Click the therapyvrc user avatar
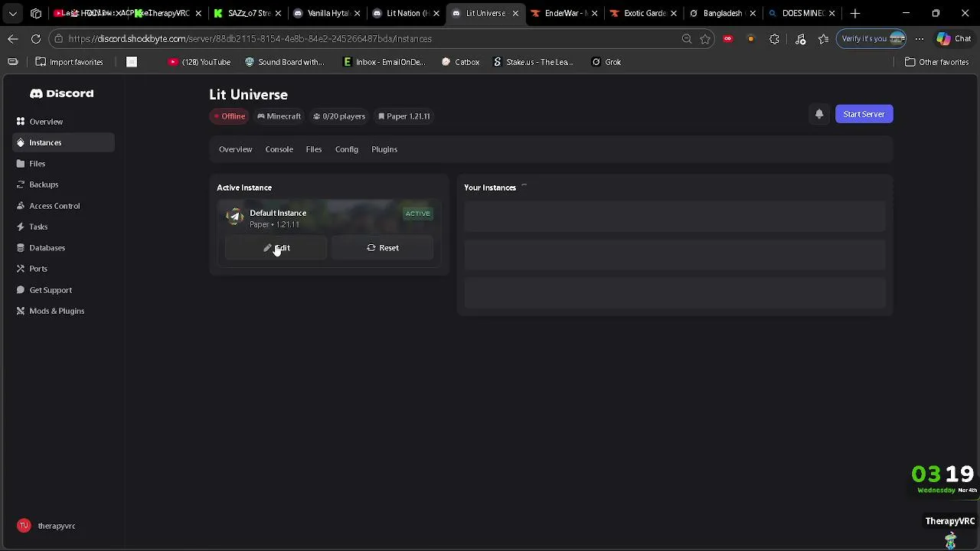Image resolution: width=980 pixels, height=551 pixels. (x=24, y=526)
